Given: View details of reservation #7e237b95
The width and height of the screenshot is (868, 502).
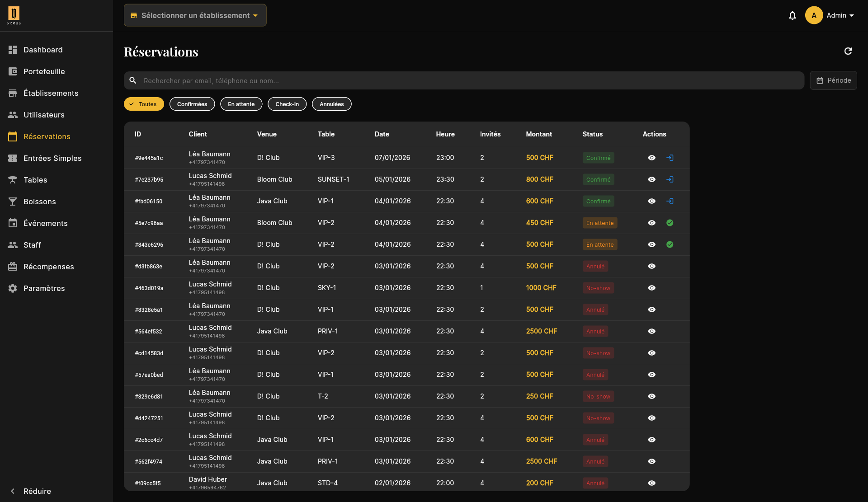Looking at the screenshot, I should click(x=651, y=179).
